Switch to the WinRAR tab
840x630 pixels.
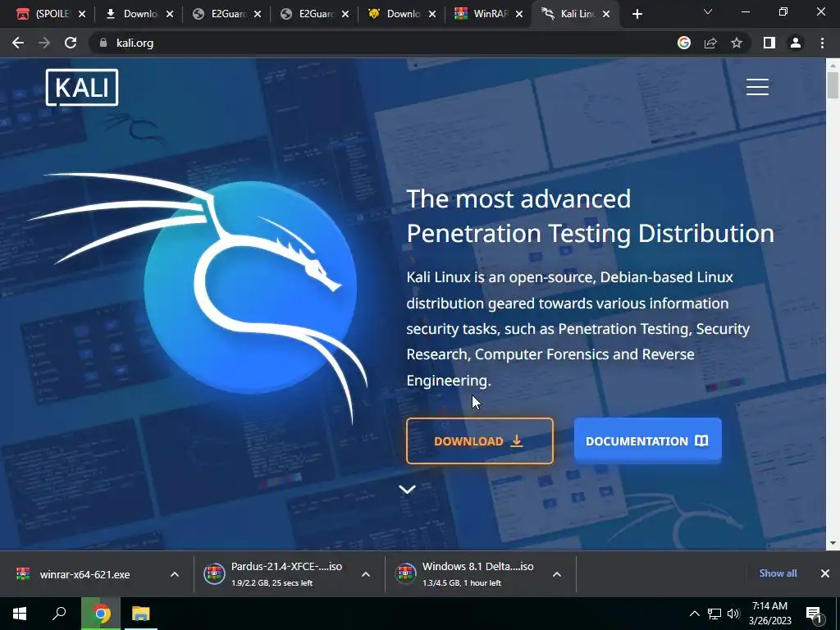[x=489, y=14]
